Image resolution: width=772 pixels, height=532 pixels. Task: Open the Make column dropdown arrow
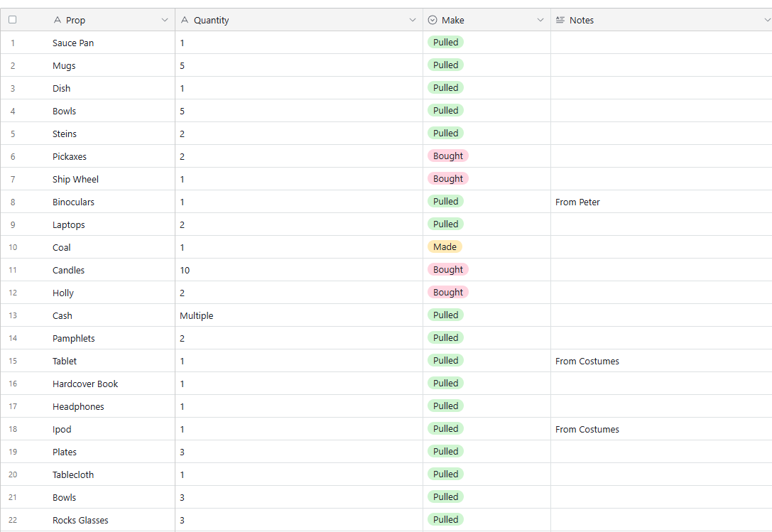click(540, 21)
